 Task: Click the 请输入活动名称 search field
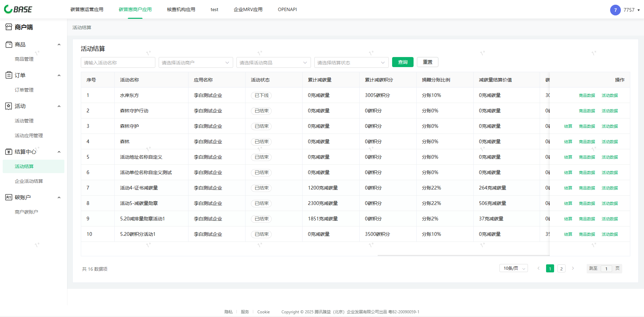click(118, 63)
